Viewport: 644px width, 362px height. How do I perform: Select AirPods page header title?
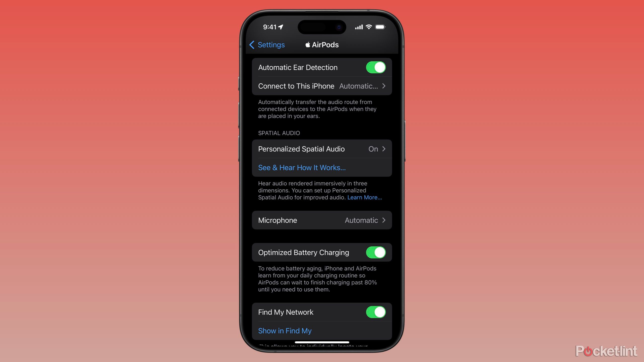click(x=321, y=44)
